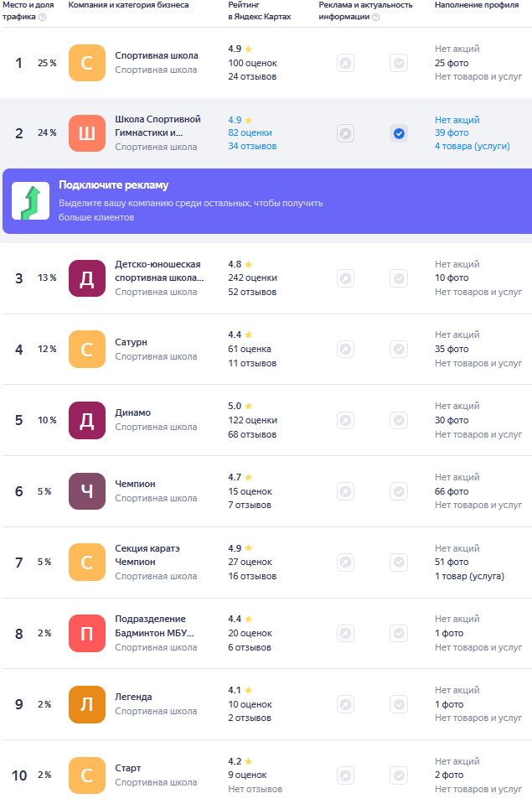The image size is (532, 809).
Task: Click the advertising icon in Динамо row
Action: (x=345, y=421)
